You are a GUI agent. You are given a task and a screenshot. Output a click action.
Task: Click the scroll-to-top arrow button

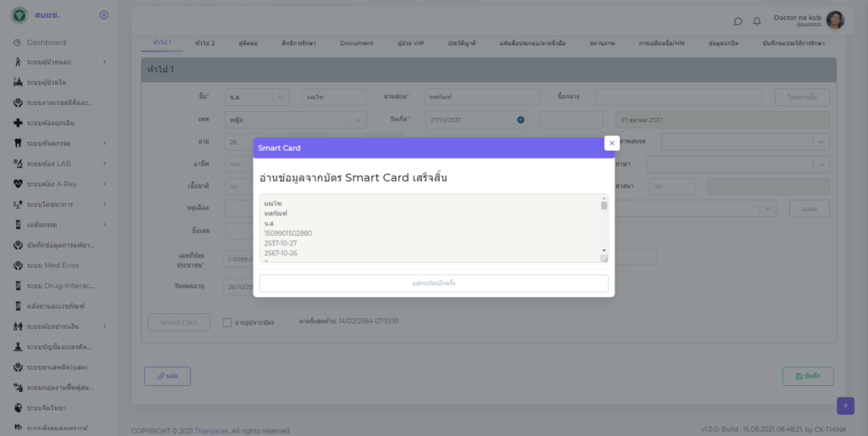[x=845, y=406]
